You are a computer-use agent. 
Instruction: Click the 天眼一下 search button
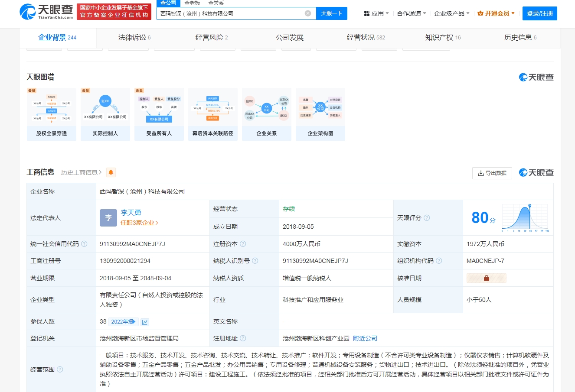[332, 13]
